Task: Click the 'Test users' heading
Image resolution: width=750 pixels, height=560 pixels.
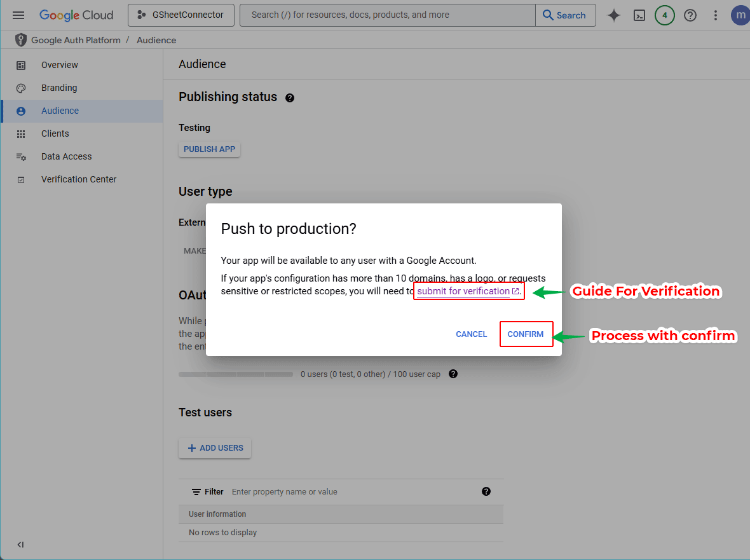Action: coord(205,413)
